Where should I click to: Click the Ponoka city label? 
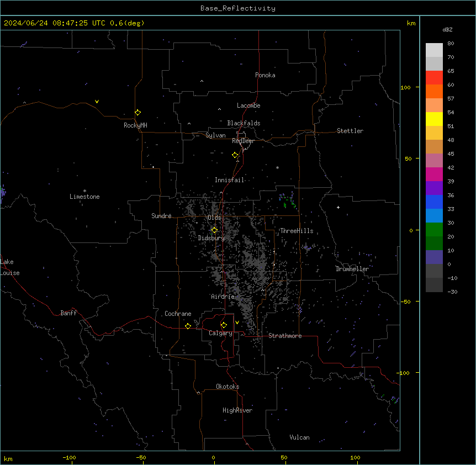coord(265,75)
